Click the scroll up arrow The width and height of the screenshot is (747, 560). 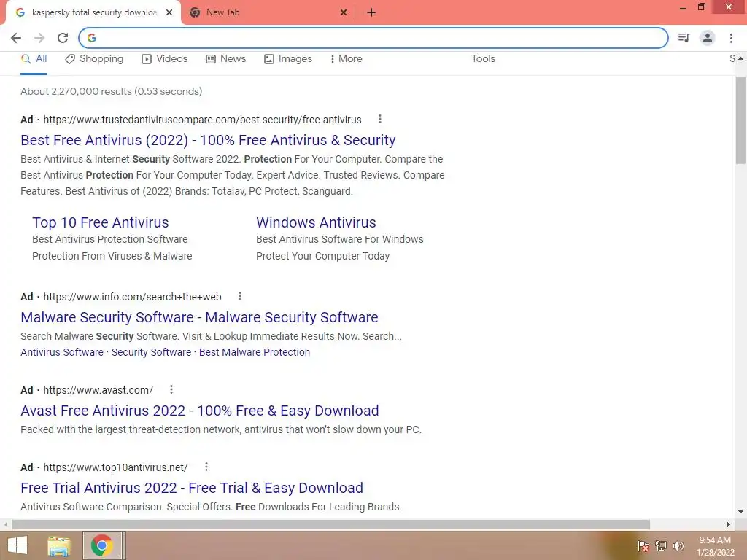740,58
